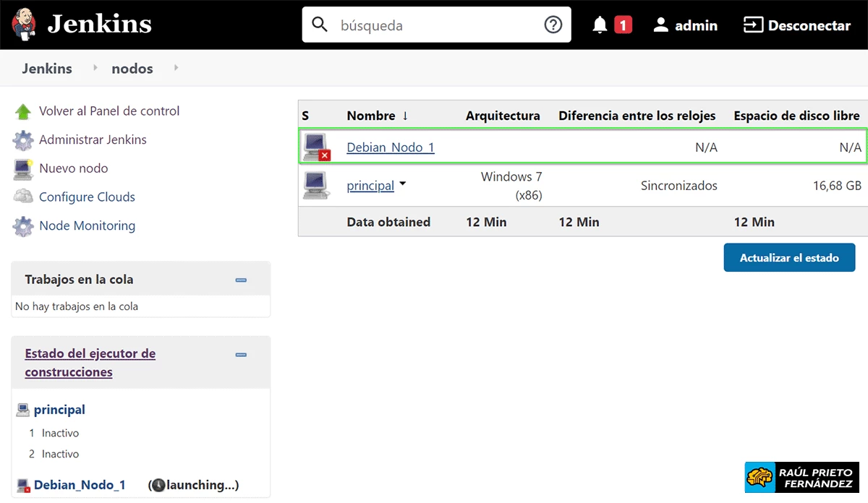This screenshot has height=503, width=868.
Task: Click the Node Monitoring gear icon
Action: tap(23, 226)
